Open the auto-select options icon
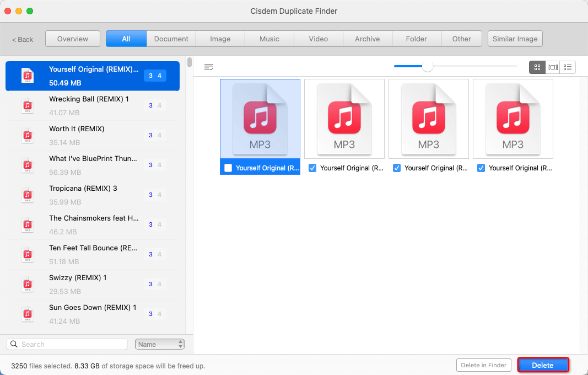The width and height of the screenshot is (588, 375). (x=209, y=67)
